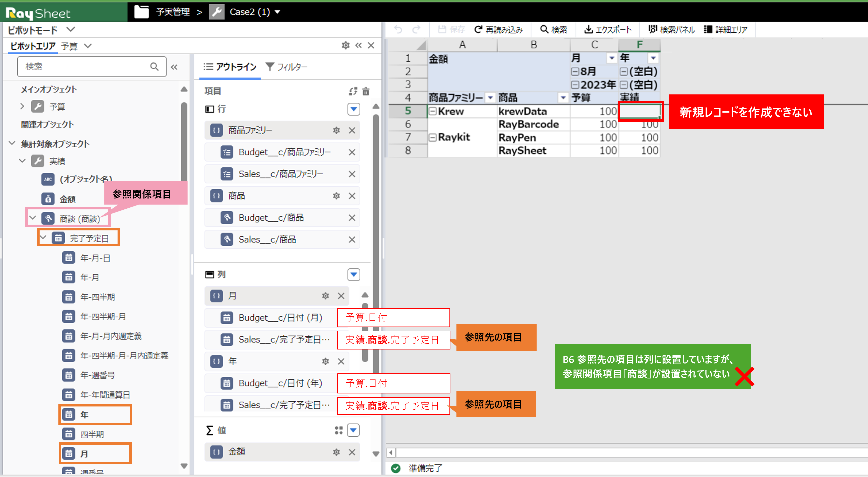Click the redo arrow icon
Screen dimensions: 868x477
(x=416, y=30)
